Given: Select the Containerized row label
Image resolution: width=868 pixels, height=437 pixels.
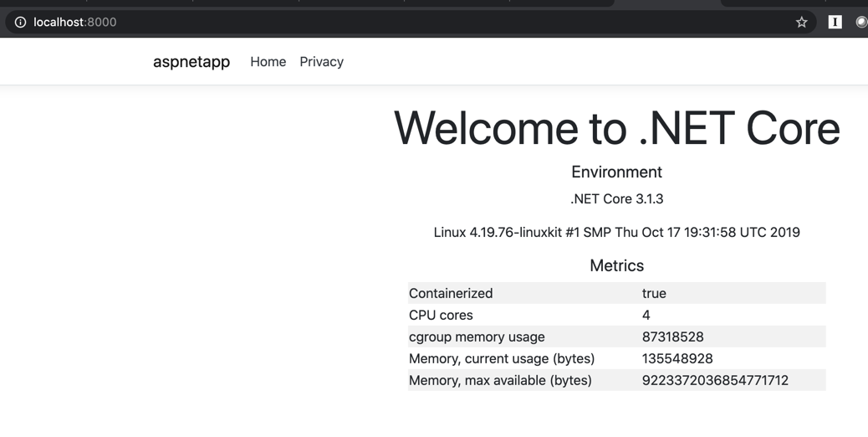Looking at the screenshot, I should coord(451,294).
